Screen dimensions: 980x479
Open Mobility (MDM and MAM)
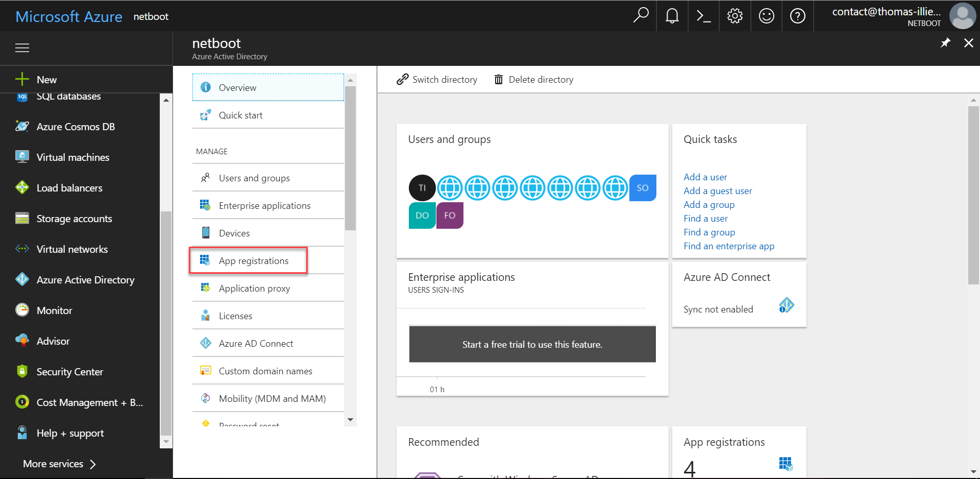click(268, 398)
